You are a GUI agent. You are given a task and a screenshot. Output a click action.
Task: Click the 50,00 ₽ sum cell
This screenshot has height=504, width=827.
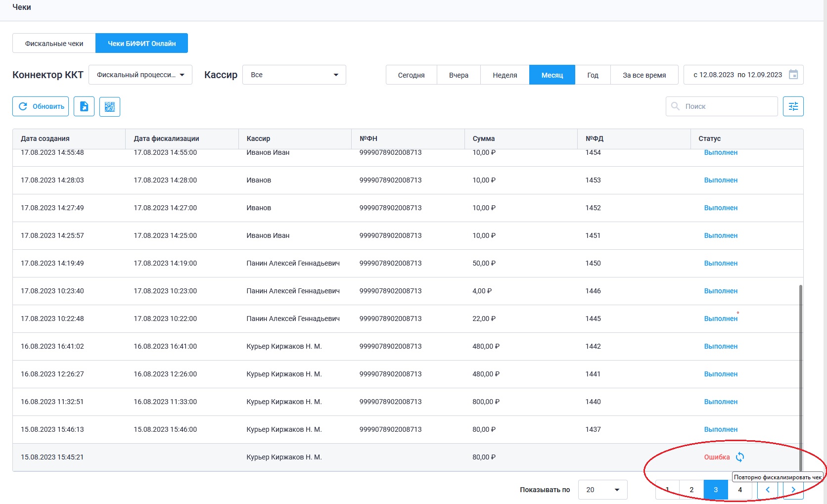pyautogui.click(x=484, y=263)
